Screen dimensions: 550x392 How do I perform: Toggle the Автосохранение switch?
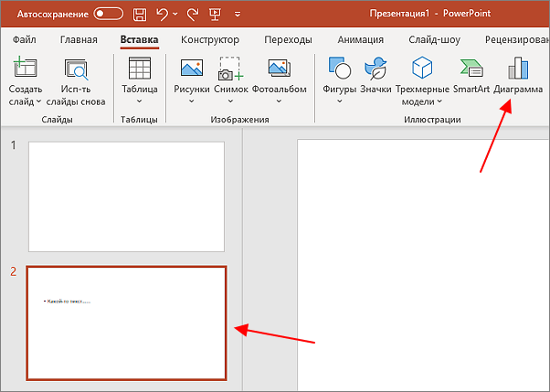pos(109,14)
